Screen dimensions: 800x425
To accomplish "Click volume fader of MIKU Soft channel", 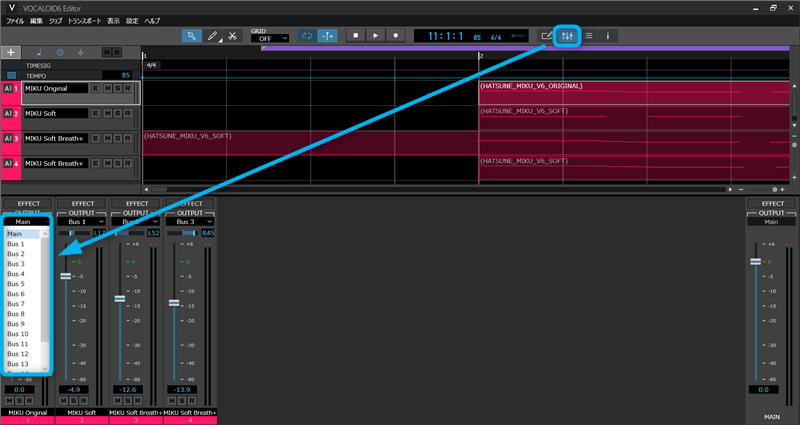I will click(x=66, y=276).
